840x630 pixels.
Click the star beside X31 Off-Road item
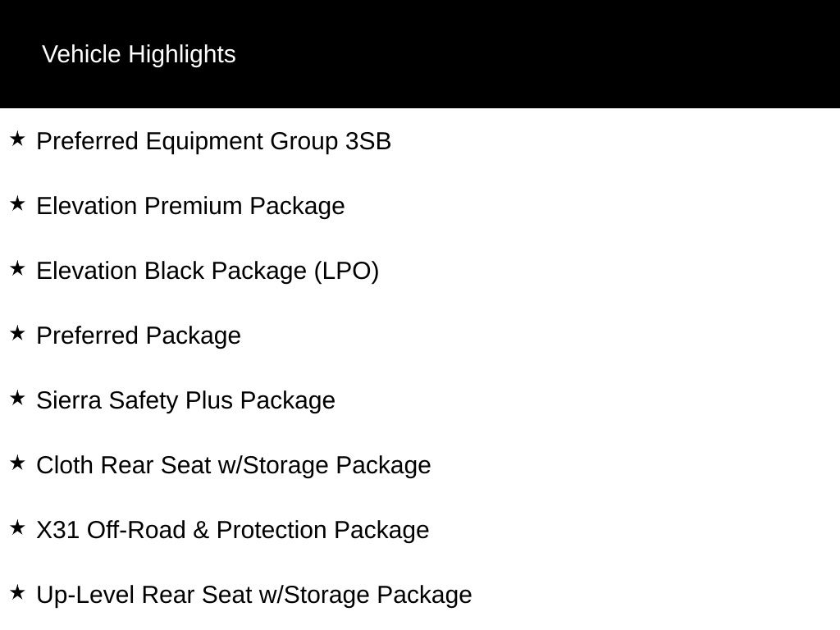(17, 527)
